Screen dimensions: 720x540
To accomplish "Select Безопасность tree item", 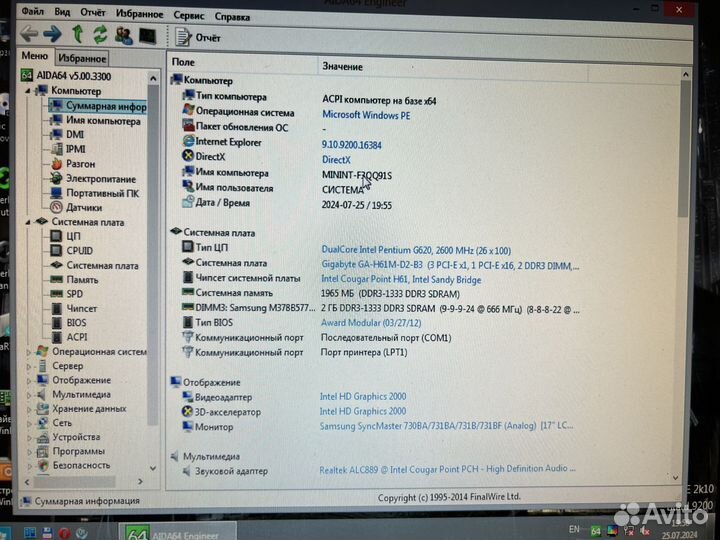I will [74, 466].
